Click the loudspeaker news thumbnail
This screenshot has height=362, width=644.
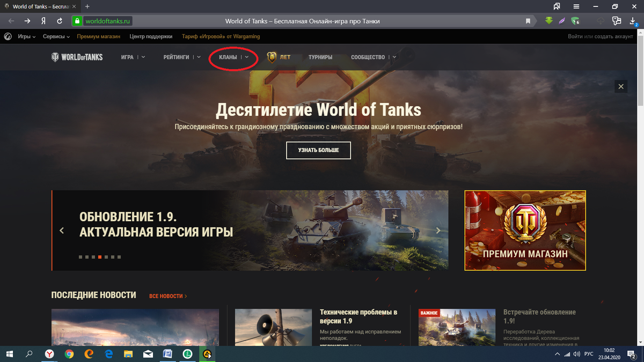tap(274, 327)
